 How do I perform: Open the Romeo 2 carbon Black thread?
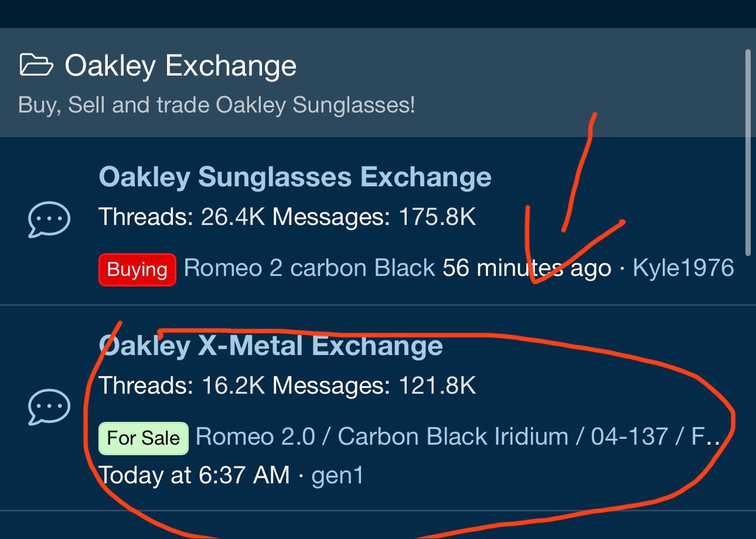pos(309,268)
